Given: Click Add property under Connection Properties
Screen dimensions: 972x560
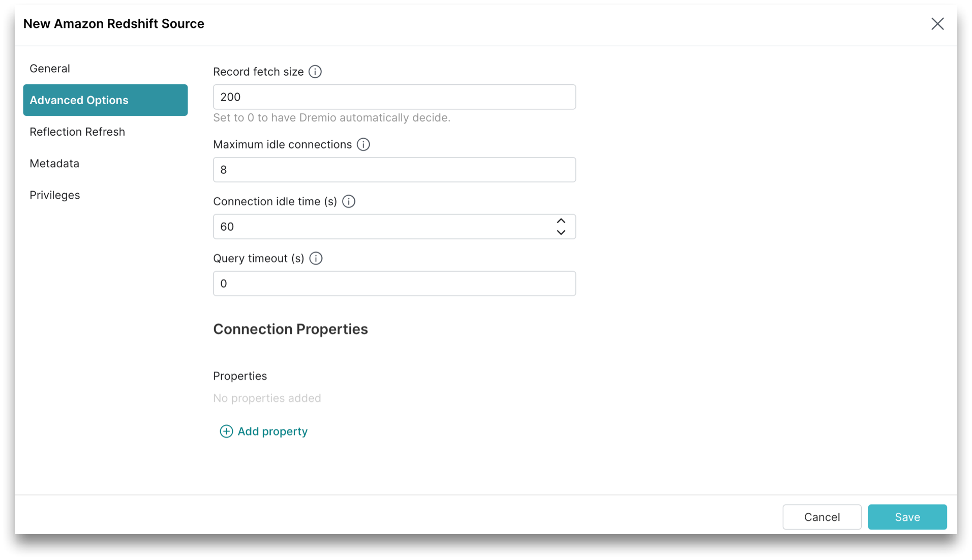Looking at the screenshot, I should click(x=272, y=431).
